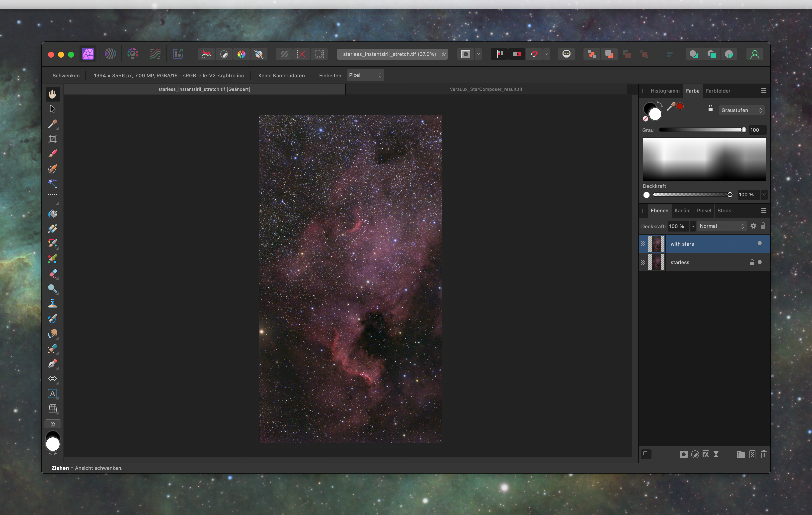Viewport: 812px width, 515px height.
Task: Open the Export Persona
Action: [x=178, y=54]
